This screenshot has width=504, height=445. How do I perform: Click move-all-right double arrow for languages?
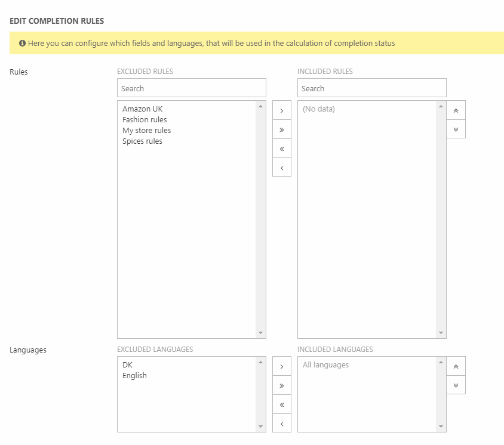(281, 385)
